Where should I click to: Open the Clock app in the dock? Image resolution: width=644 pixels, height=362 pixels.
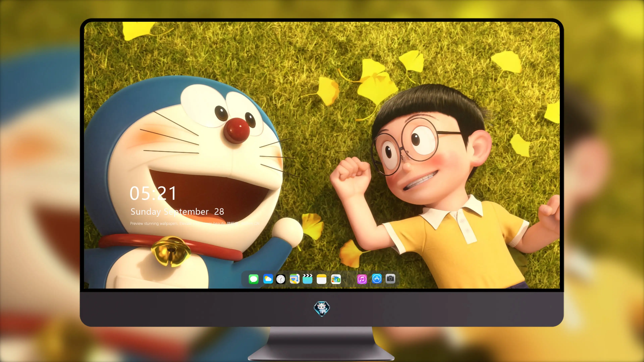click(x=281, y=279)
